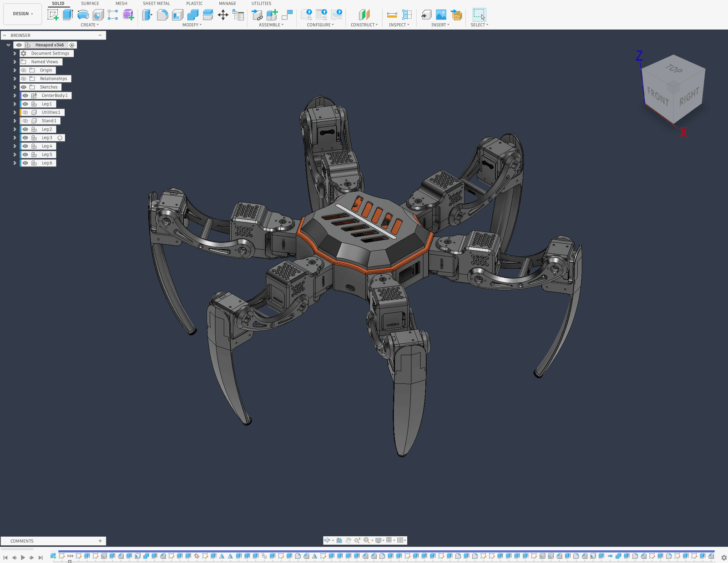Click the Insert Canvas image icon
Viewport: 728px width, 563px height.
point(441,15)
